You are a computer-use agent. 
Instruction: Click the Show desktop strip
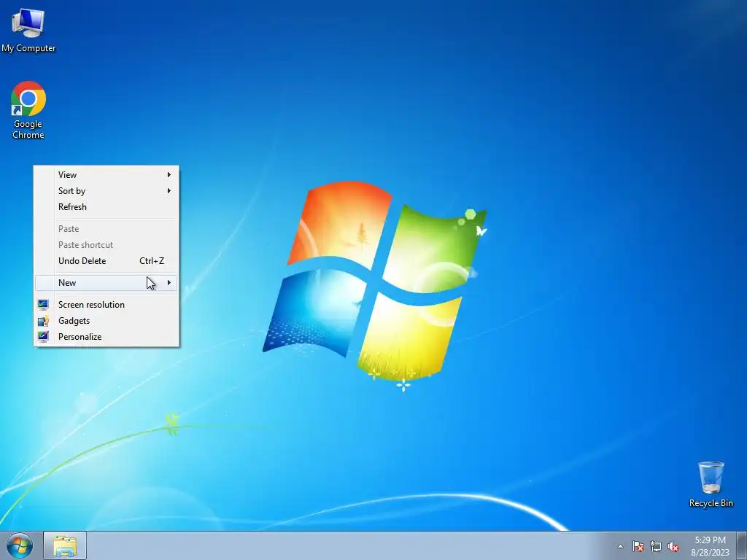pos(742,545)
